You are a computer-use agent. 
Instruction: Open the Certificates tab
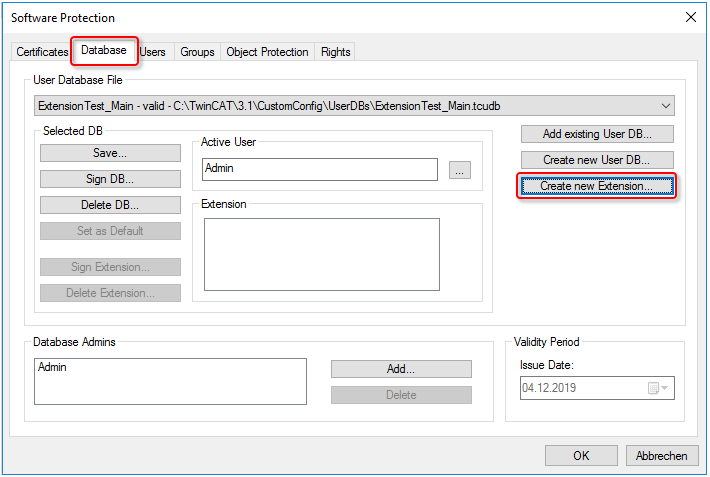(42, 52)
